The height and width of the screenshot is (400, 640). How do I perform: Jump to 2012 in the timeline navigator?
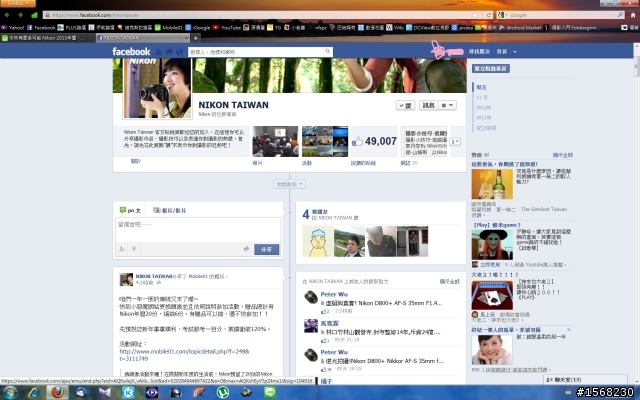pyautogui.click(x=483, y=107)
